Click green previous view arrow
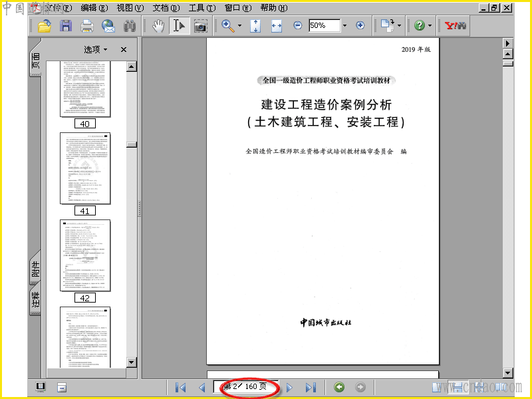Screen dimensions: 532x399 pos(339,387)
